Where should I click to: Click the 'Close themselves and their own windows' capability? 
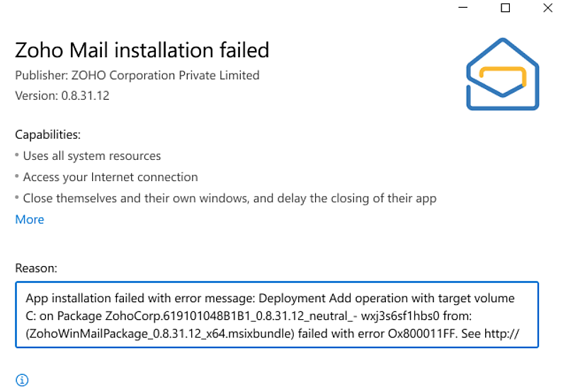[229, 198]
